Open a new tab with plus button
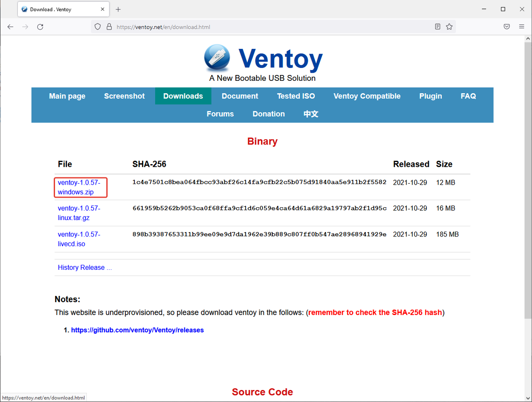This screenshot has width=532, height=402. [x=118, y=9]
